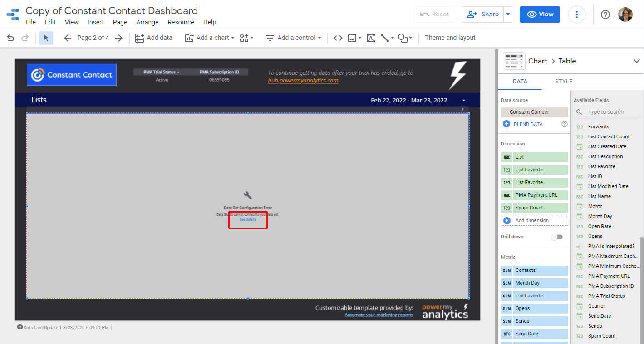Screen dimensions: 644x344
Task: Click the See details link
Action: click(x=248, y=219)
